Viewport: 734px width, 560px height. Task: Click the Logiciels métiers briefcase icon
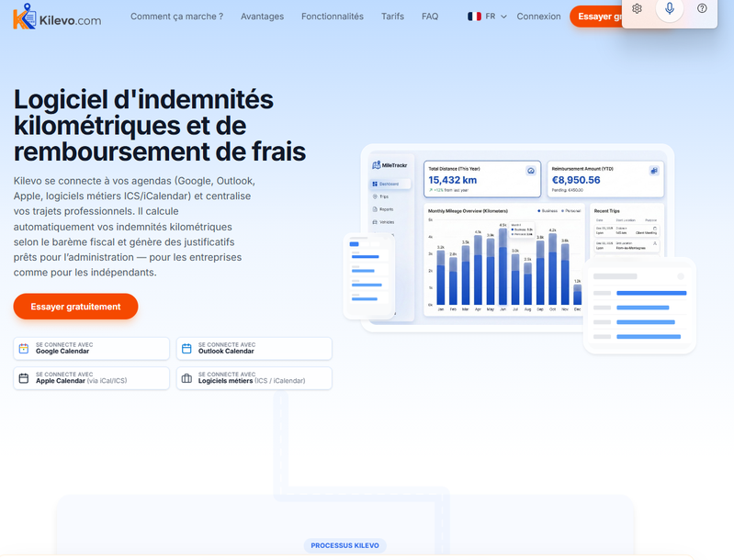coord(186,378)
